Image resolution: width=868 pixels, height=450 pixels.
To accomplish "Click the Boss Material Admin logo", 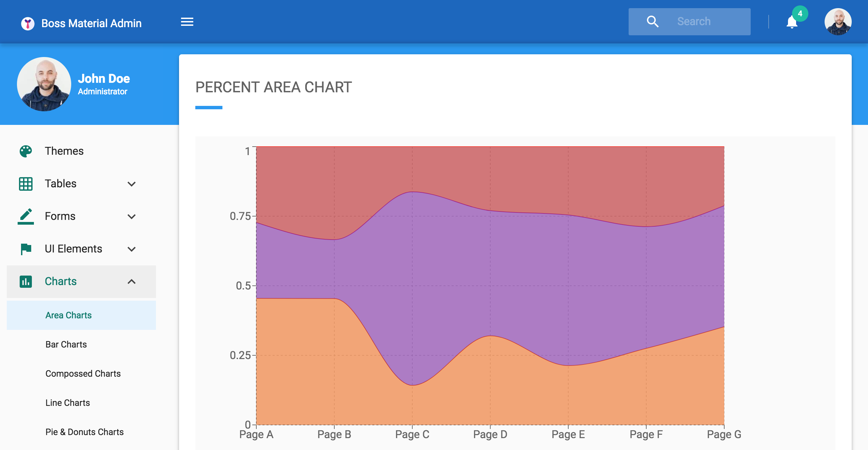I will (28, 23).
